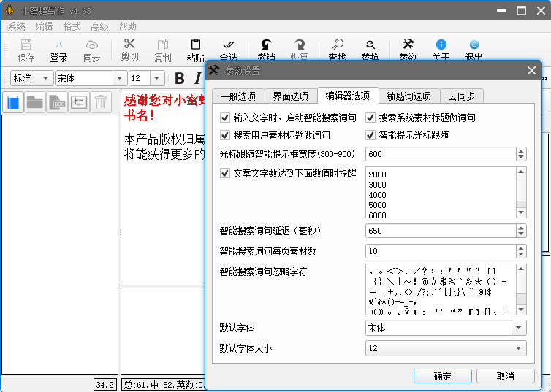Click the folder icon in sidebar toolbar
Screen dimensions: 551x392
35,102
